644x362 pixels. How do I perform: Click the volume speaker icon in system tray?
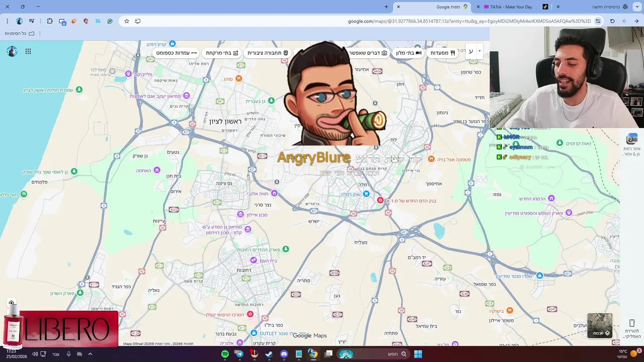[x=35, y=354]
